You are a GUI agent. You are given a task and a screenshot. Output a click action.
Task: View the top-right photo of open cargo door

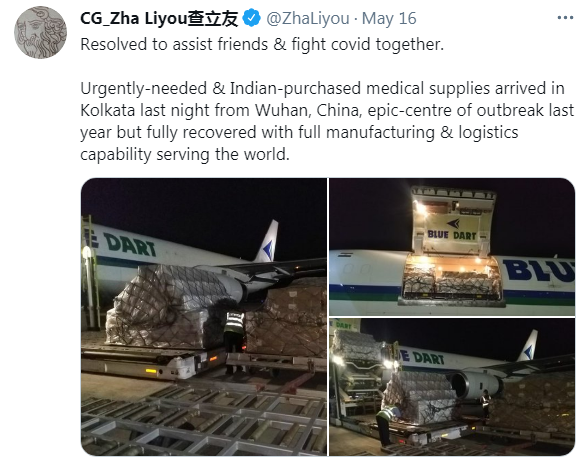(x=452, y=247)
